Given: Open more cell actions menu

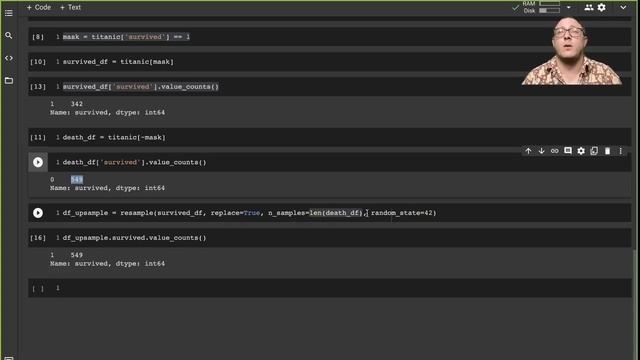Looking at the screenshot, I should (x=620, y=151).
